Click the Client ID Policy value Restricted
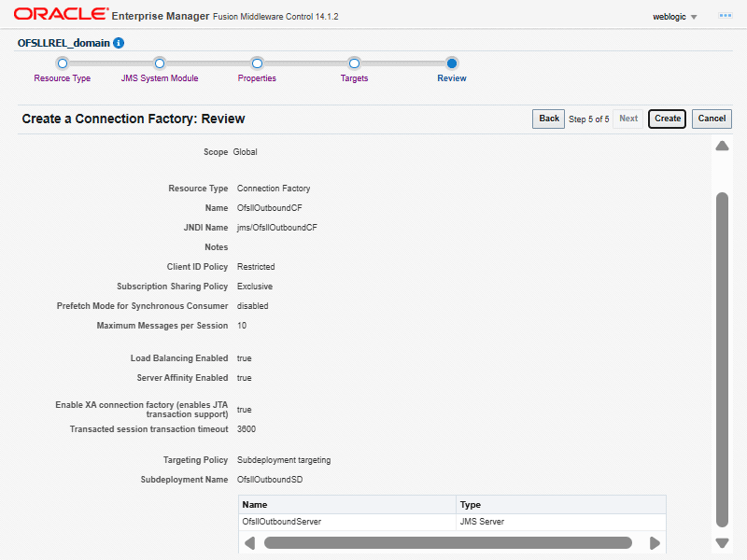 coord(256,267)
